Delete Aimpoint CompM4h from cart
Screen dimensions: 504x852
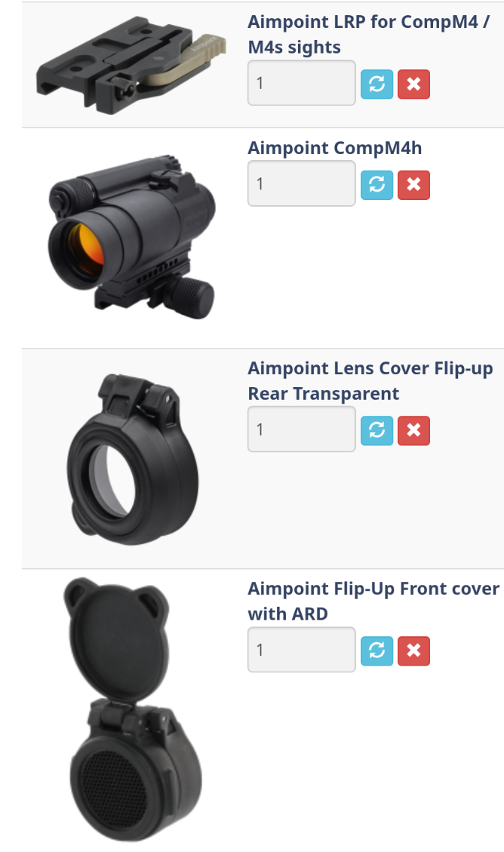413,185
